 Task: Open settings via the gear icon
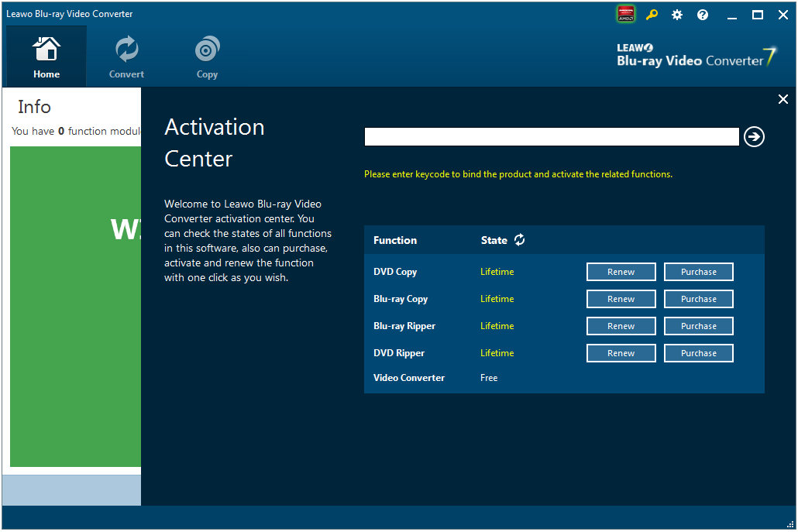[677, 15]
